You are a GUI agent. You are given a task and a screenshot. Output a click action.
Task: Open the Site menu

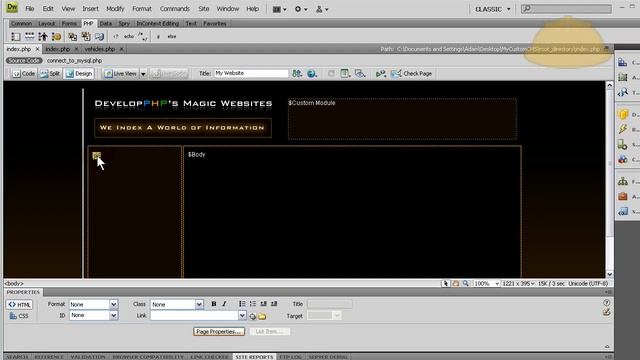coord(203,9)
